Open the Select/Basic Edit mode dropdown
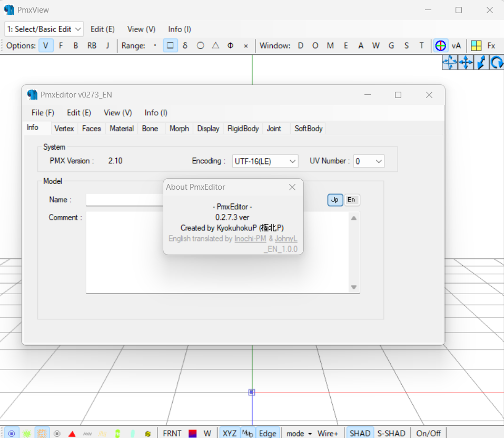 44,29
